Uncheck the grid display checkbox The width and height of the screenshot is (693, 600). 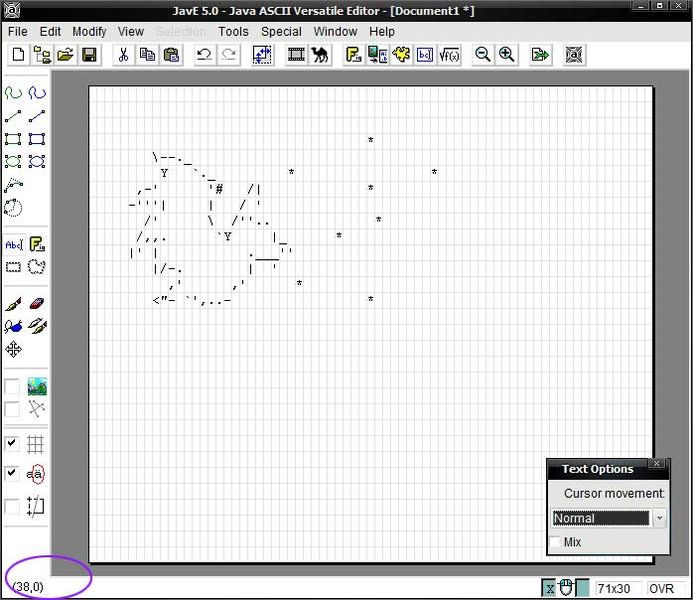12,443
